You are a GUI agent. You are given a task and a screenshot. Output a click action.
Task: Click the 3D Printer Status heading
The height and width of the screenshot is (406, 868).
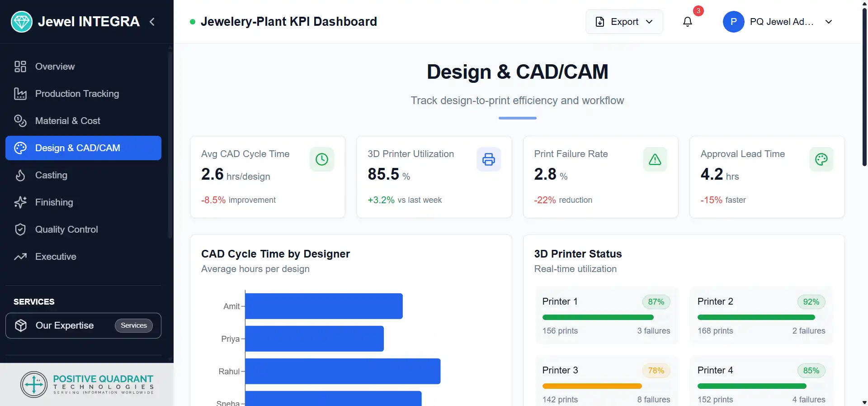pos(578,254)
